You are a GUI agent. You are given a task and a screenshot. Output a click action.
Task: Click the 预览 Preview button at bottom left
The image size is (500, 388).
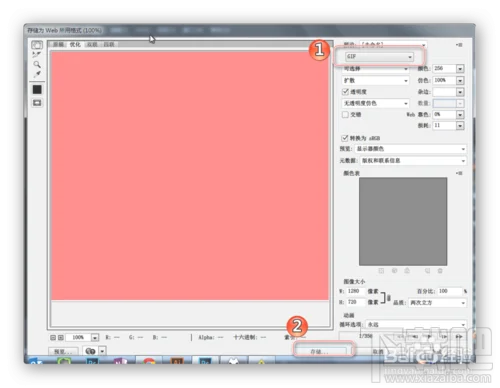[63, 351]
